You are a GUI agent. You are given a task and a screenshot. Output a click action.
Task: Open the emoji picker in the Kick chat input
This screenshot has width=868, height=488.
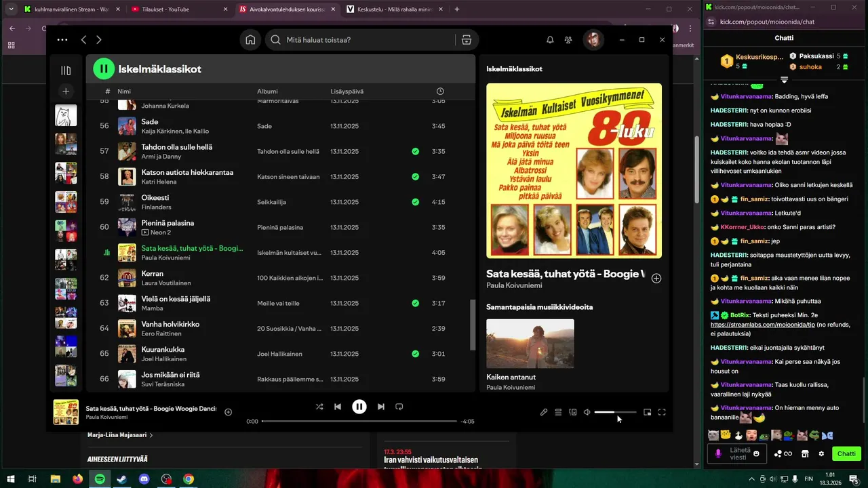[756, 453]
